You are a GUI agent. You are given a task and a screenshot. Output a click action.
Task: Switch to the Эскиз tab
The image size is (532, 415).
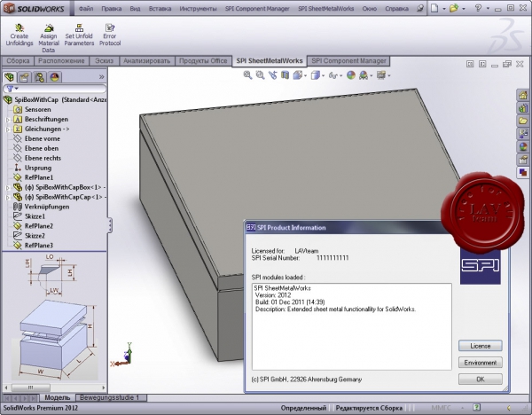coord(104,61)
